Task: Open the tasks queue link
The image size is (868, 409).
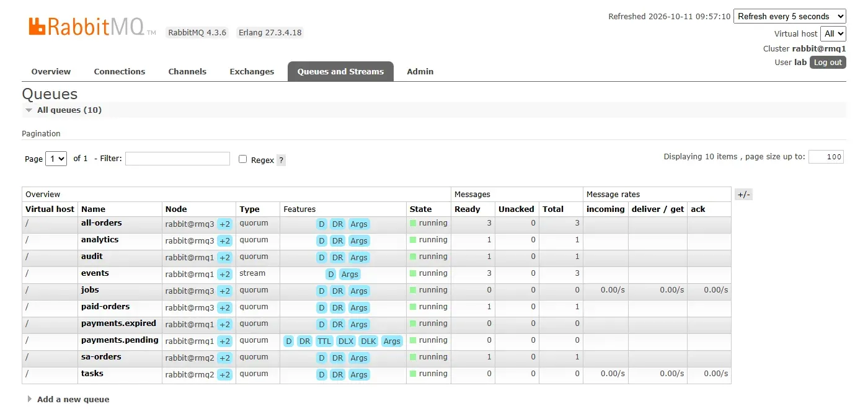Action: [x=92, y=374]
